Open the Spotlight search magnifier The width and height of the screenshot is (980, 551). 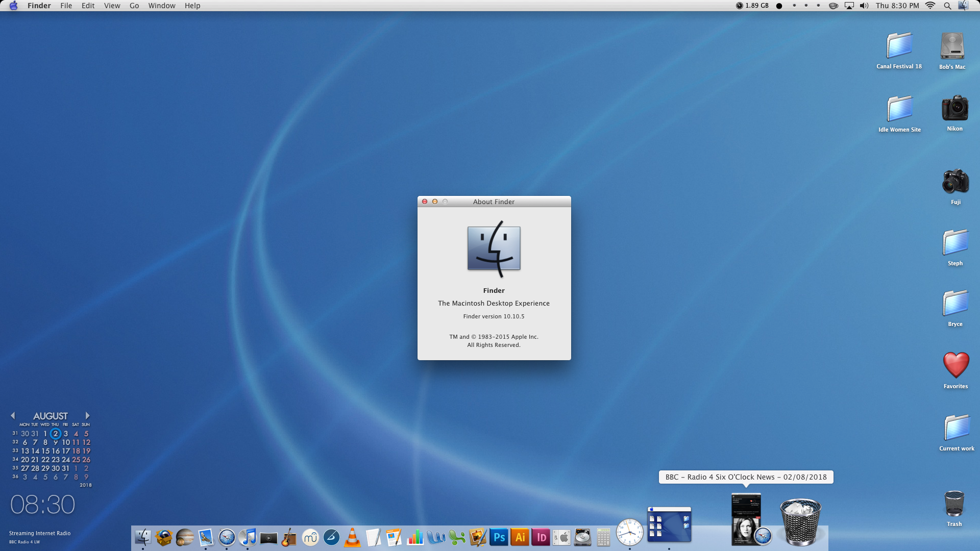[947, 6]
